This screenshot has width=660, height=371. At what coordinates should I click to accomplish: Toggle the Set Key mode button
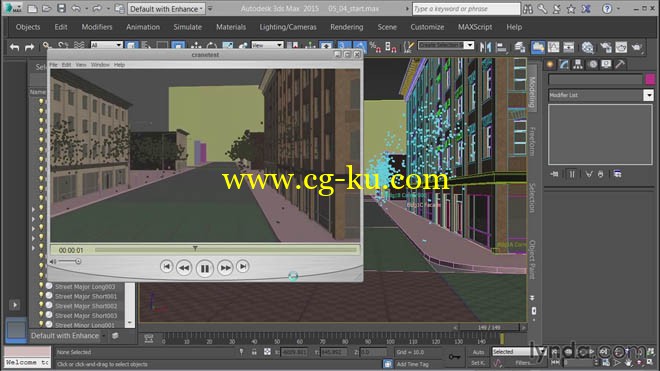(x=479, y=363)
